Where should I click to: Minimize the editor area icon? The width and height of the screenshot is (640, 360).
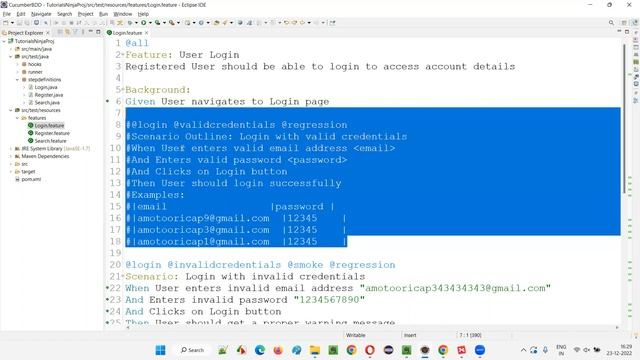(x=620, y=32)
